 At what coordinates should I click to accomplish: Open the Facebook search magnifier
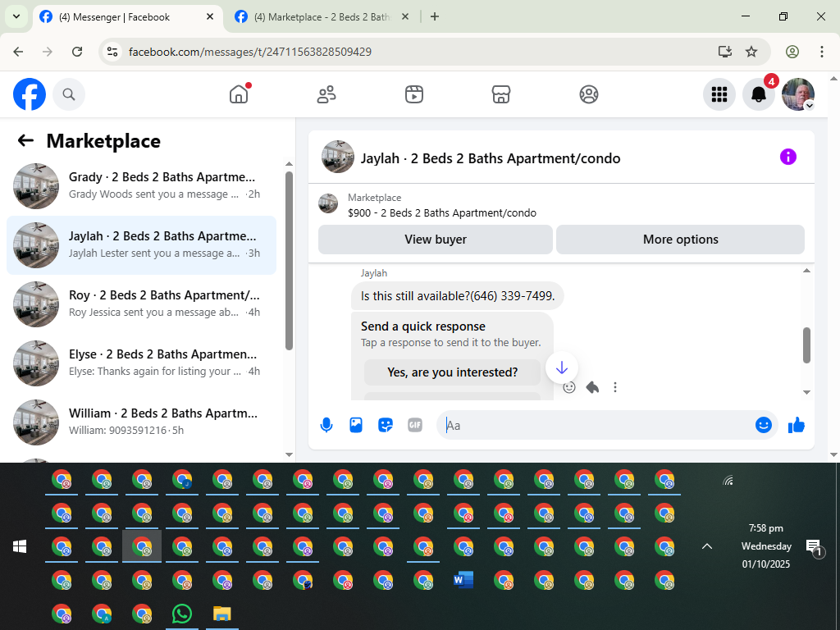(x=69, y=94)
